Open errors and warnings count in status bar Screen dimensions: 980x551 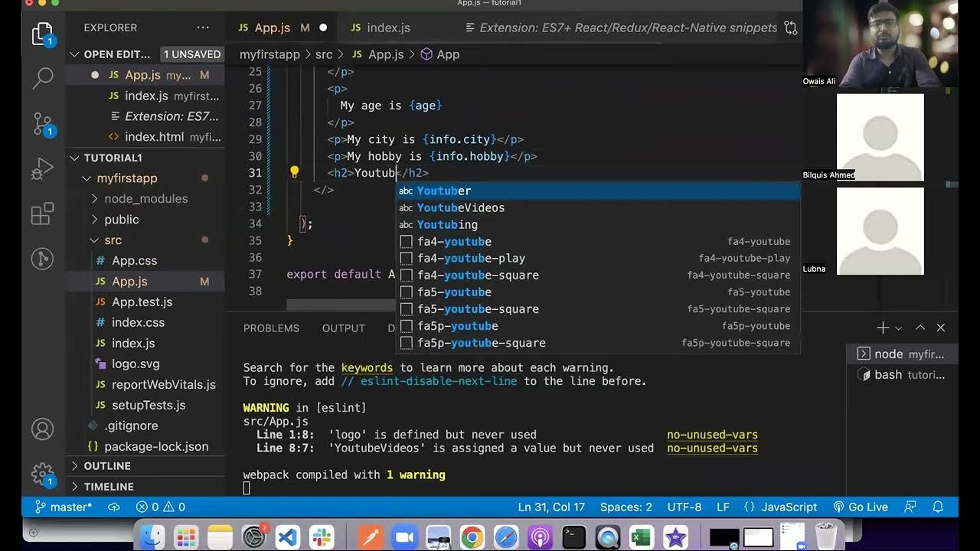pyautogui.click(x=161, y=507)
